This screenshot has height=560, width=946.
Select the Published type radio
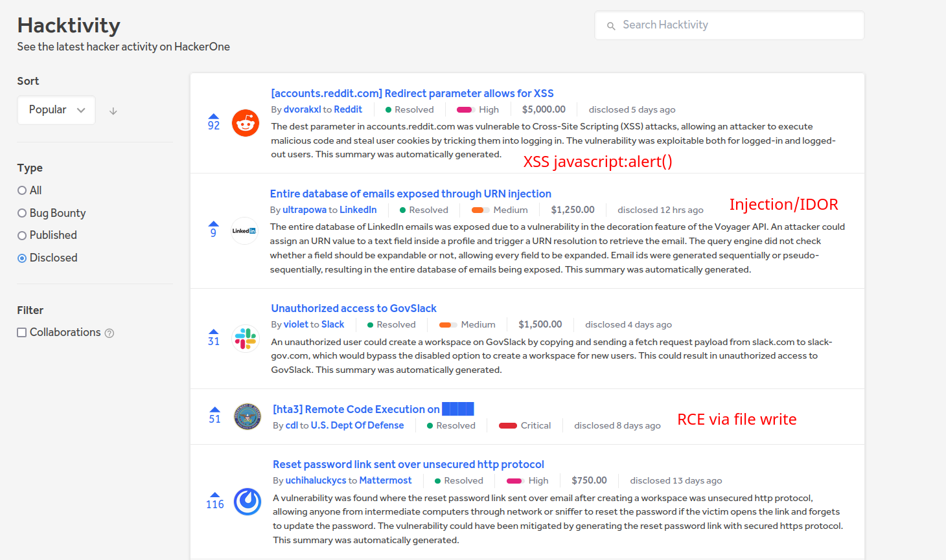click(x=22, y=236)
